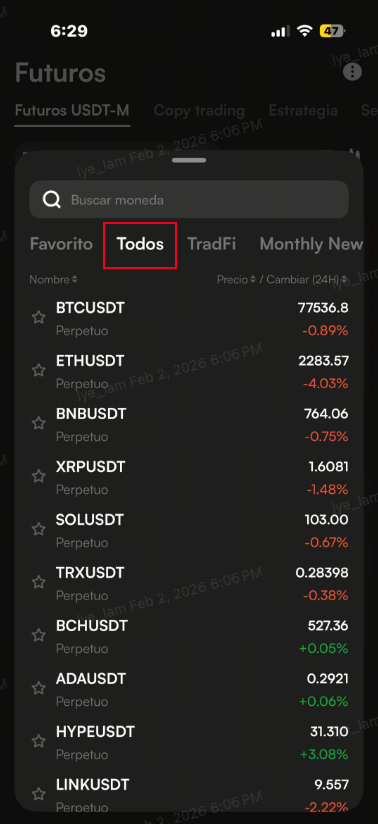Tap the sheet drag handle bar

click(x=189, y=160)
